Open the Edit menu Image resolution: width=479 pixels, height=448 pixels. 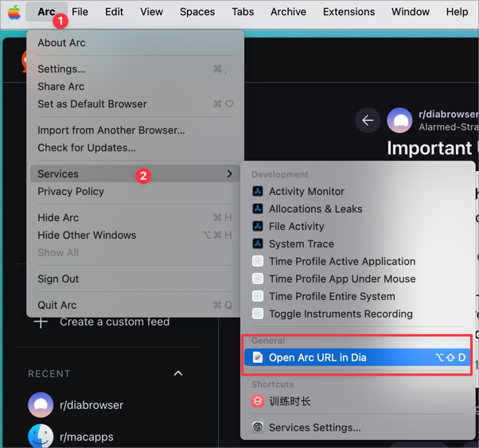(x=115, y=12)
